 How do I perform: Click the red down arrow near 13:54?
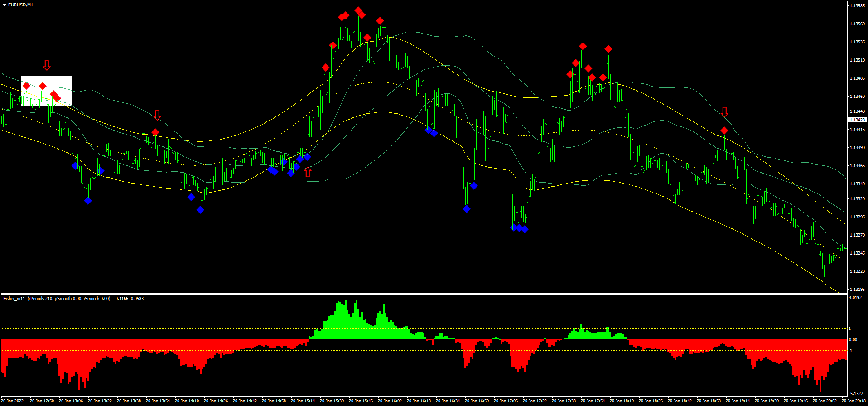[157, 115]
